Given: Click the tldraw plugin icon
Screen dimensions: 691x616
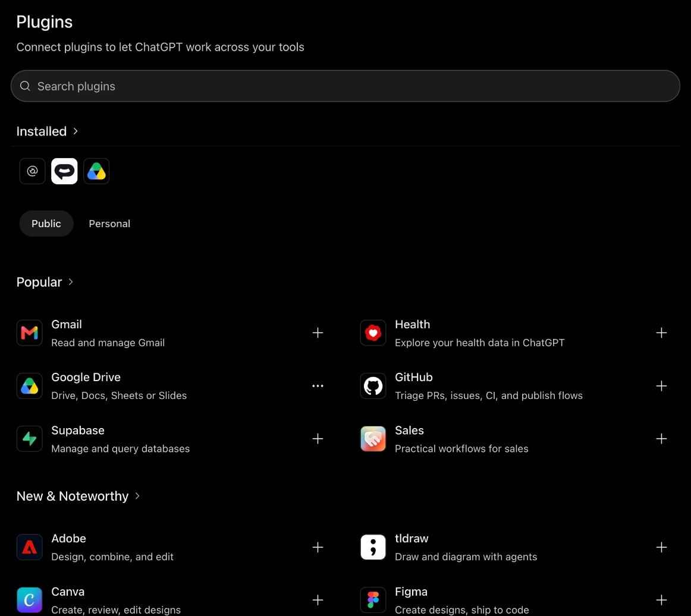Looking at the screenshot, I should pos(373,547).
